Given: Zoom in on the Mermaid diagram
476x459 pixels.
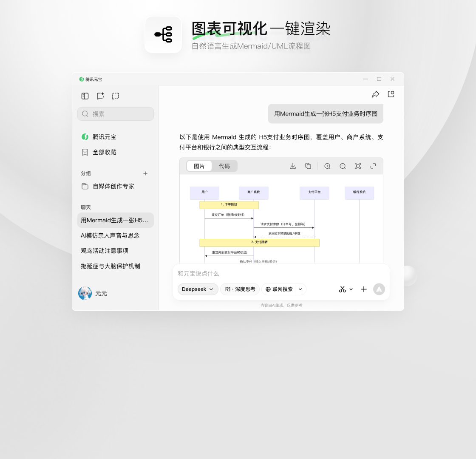Looking at the screenshot, I should point(327,166).
